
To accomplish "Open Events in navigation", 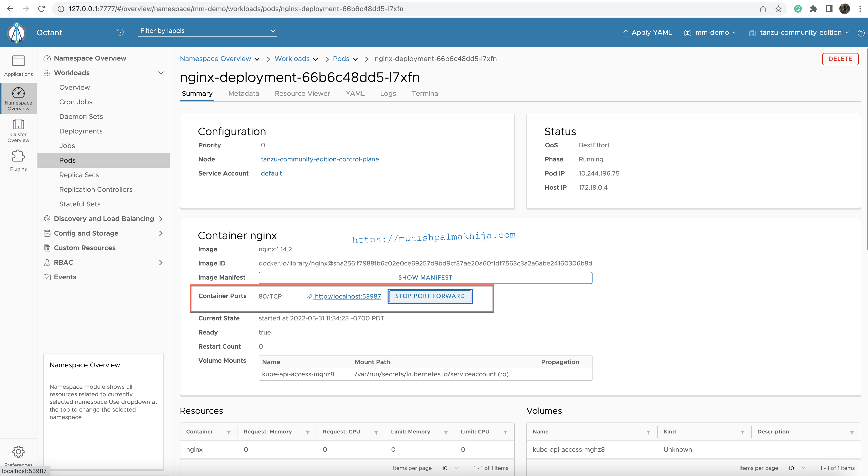I will 65,277.
